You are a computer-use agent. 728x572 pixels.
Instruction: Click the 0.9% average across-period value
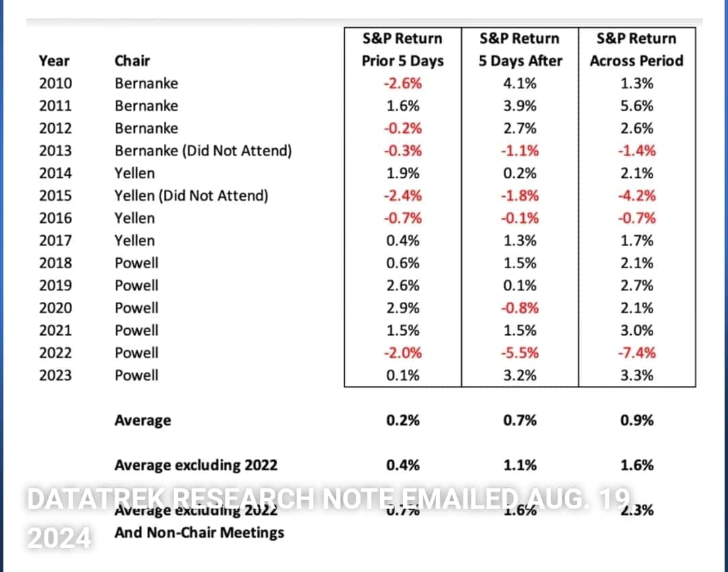(x=636, y=420)
